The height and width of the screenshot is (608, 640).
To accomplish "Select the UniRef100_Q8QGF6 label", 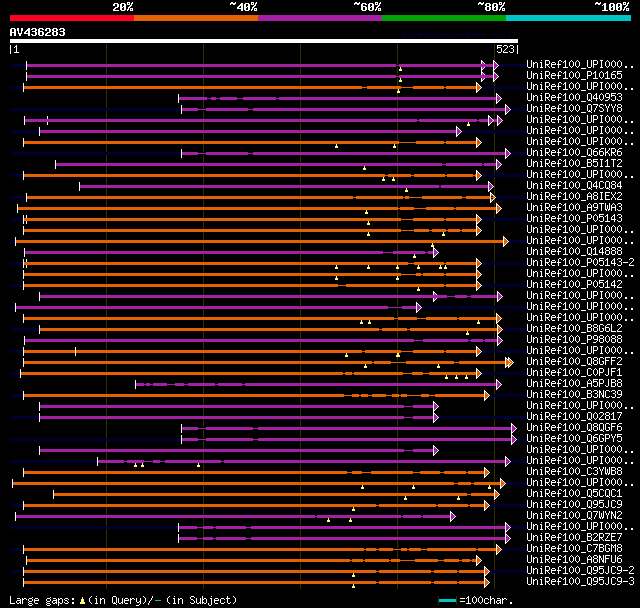I will (x=574, y=428).
